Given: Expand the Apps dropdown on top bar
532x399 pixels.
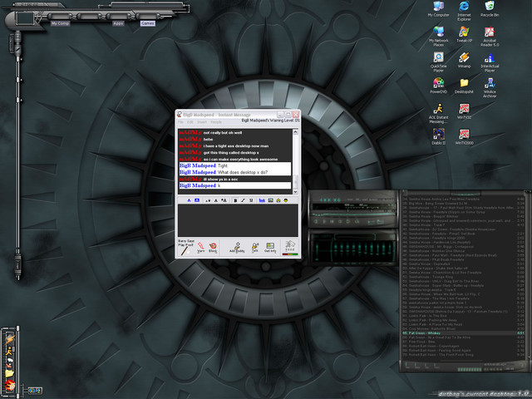Looking at the screenshot, I should [x=118, y=23].
